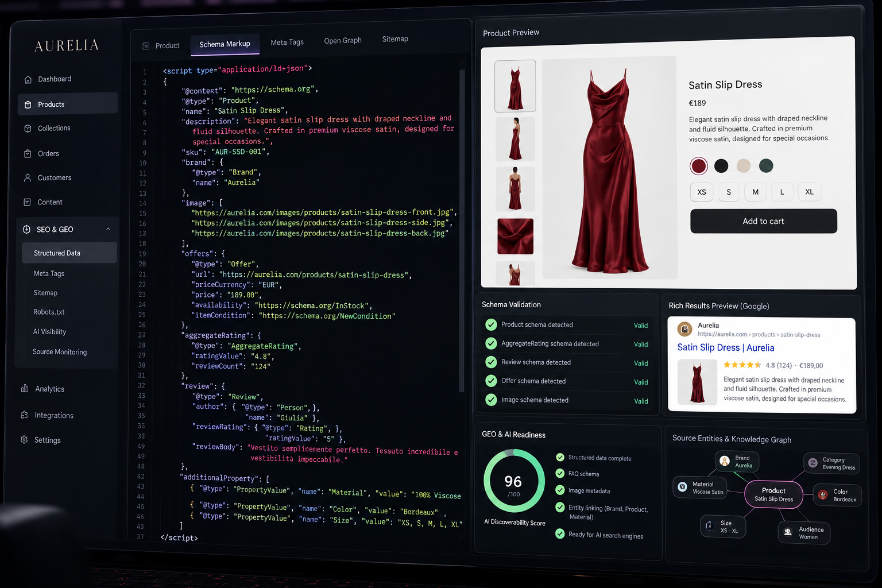Click the Product tab document icon

click(146, 46)
